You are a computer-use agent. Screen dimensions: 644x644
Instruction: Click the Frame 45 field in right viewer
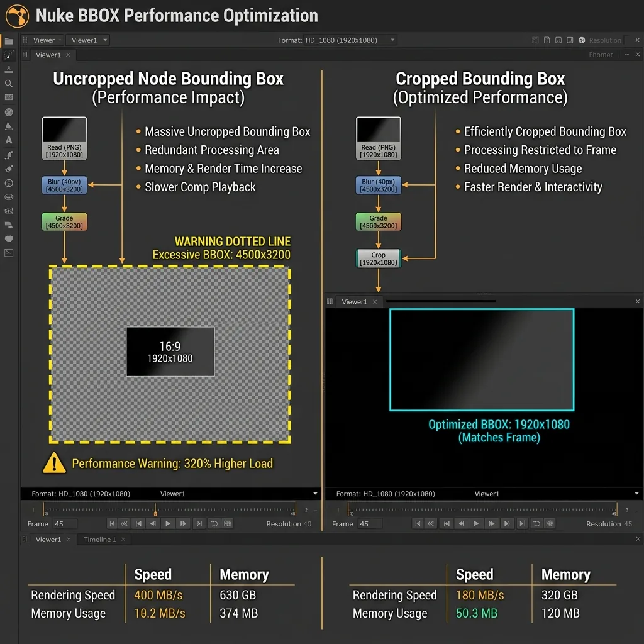tap(369, 524)
